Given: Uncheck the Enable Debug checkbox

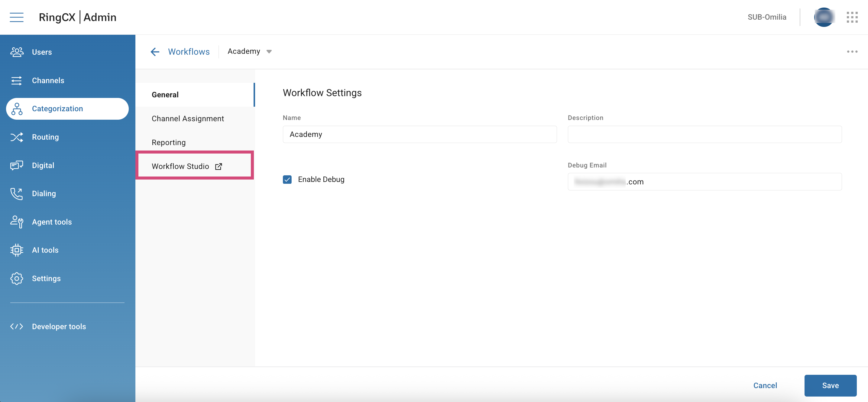Looking at the screenshot, I should tap(287, 179).
